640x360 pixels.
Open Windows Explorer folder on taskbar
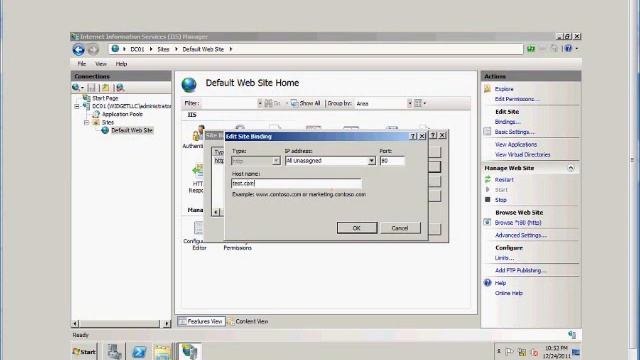[x=162, y=351]
